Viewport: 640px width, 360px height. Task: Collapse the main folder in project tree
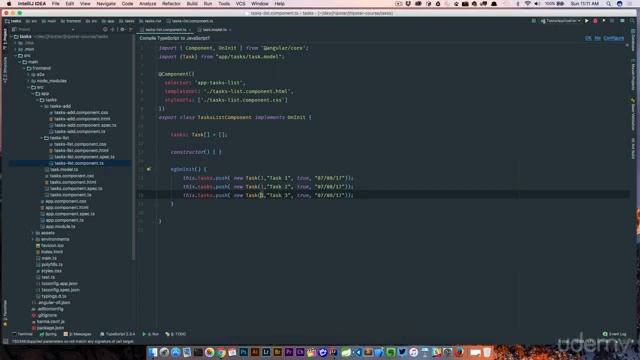[20, 62]
